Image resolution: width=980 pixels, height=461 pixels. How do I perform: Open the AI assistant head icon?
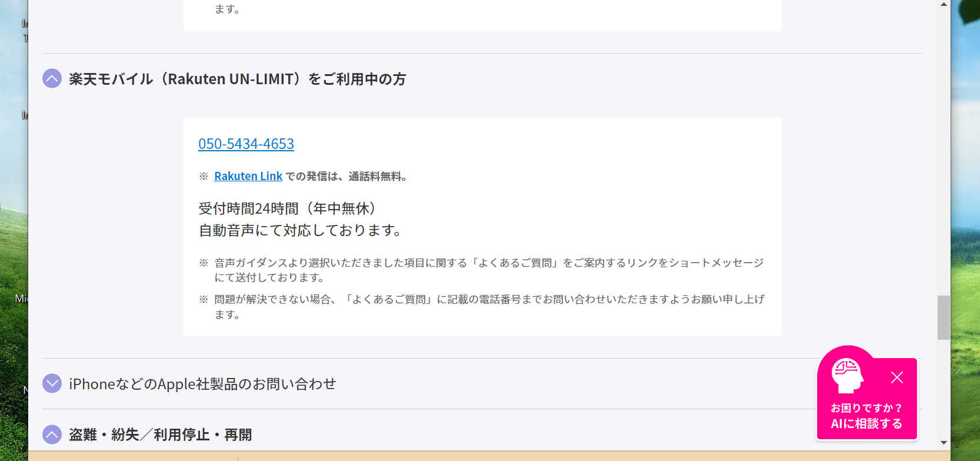pos(847,375)
